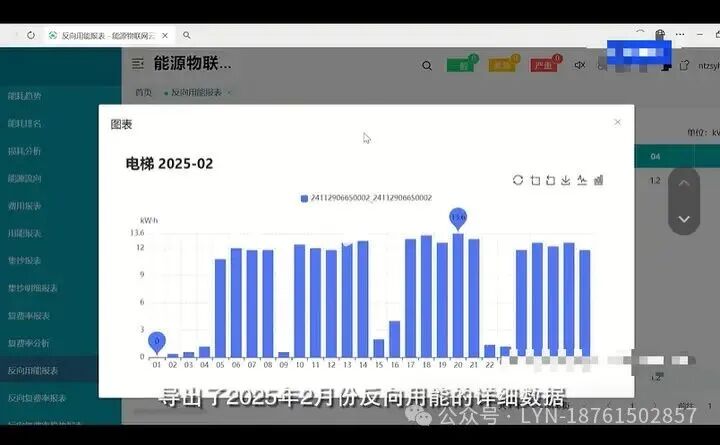
Task: Open the green 一般 alarm badge
Action: [461, 64]
